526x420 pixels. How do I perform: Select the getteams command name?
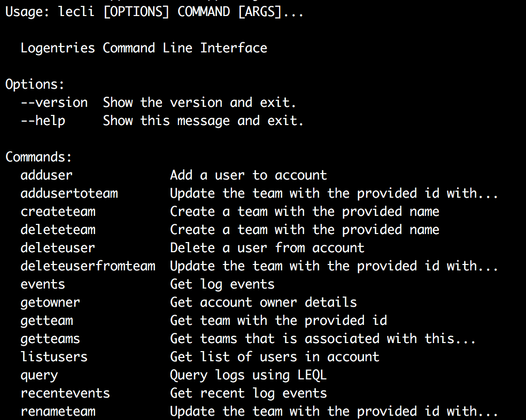(50, 339)
